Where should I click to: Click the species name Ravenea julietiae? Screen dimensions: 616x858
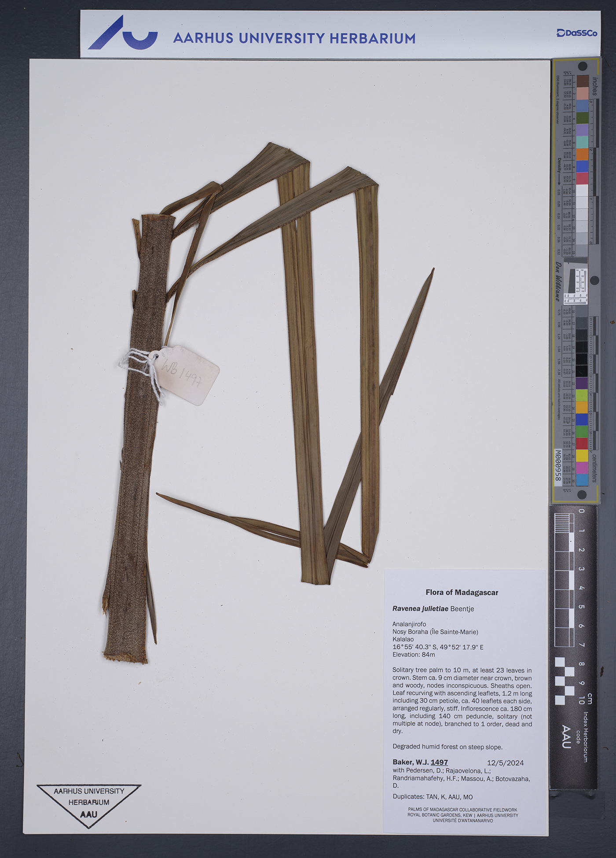coord(420,609)
